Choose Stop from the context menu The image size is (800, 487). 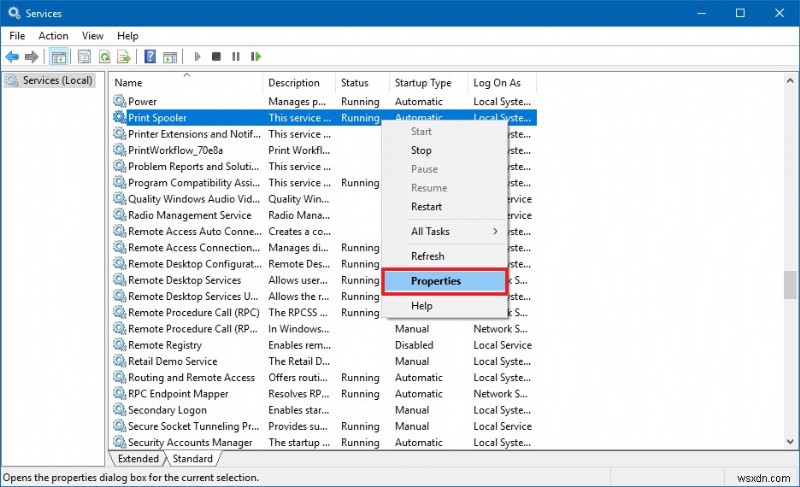[x=444, y=150]
